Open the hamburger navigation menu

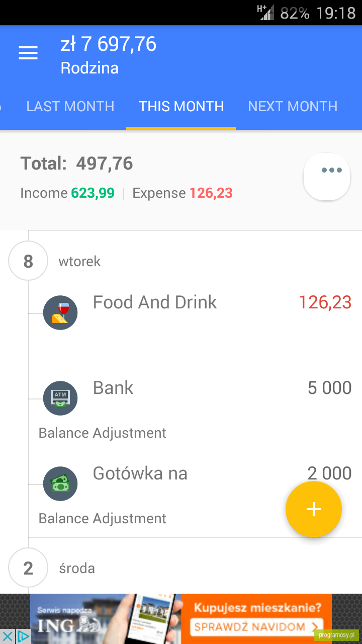[28, 53]
